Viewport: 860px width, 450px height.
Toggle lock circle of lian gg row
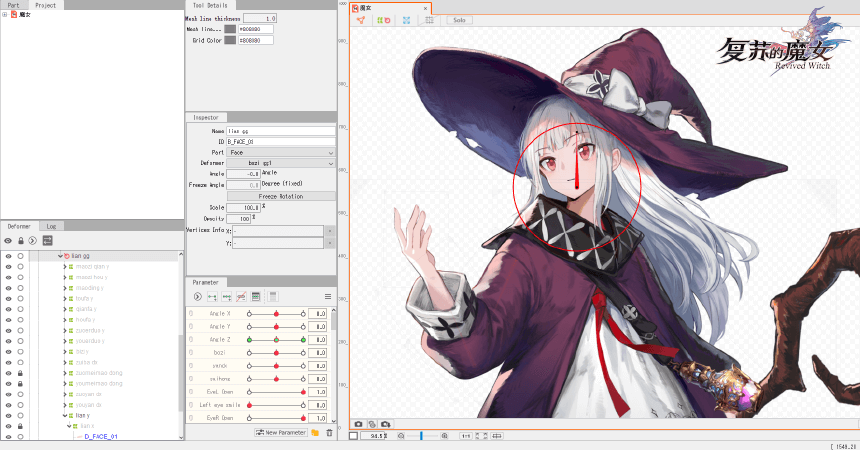coord(20,256)
